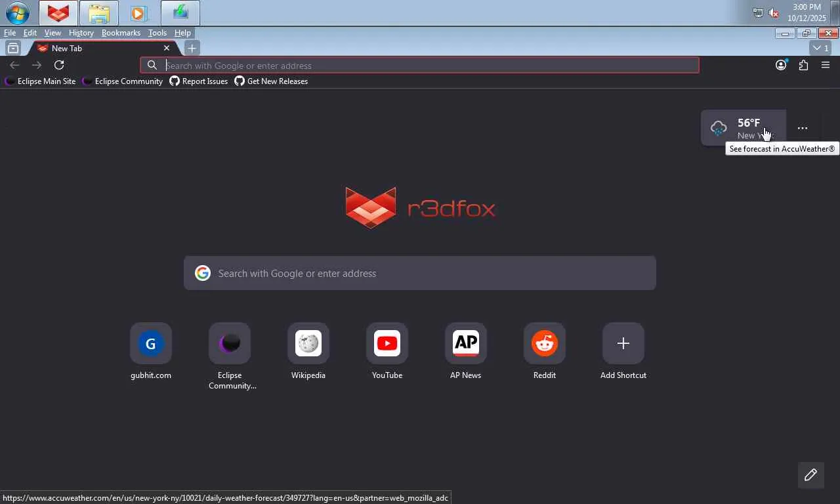
Task: Open the 56°F weather widget
Action: pyautogui.click(x=744, y=128)
